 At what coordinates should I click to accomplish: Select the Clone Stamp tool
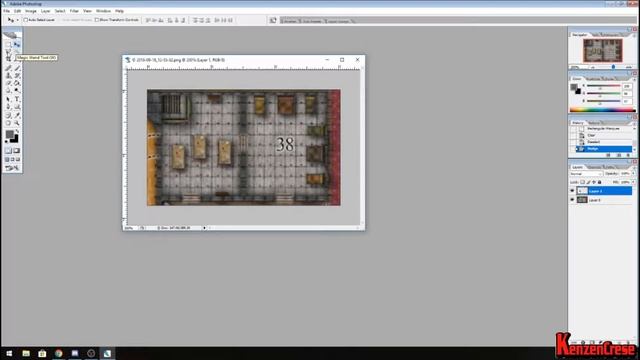coord(8,76)
